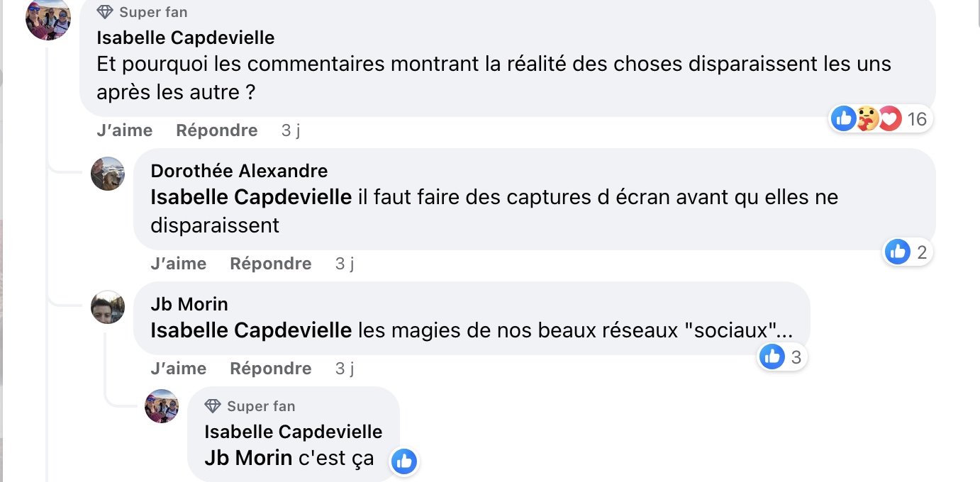Reply to Isabelle Capdevielle's top comment
The width and height of the screenshot is (980, 482).
point(216,130)
